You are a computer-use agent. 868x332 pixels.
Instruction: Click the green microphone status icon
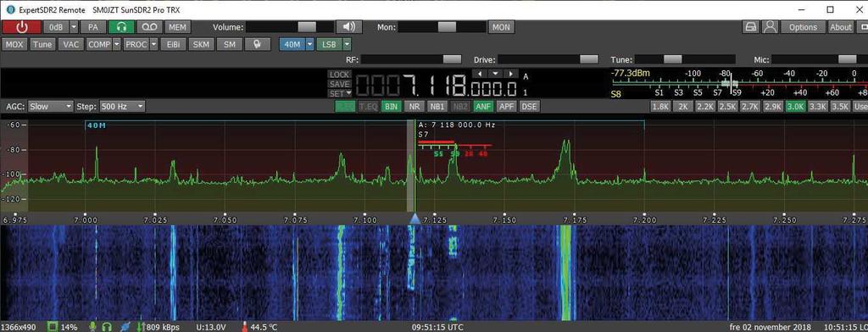point(93,327)
